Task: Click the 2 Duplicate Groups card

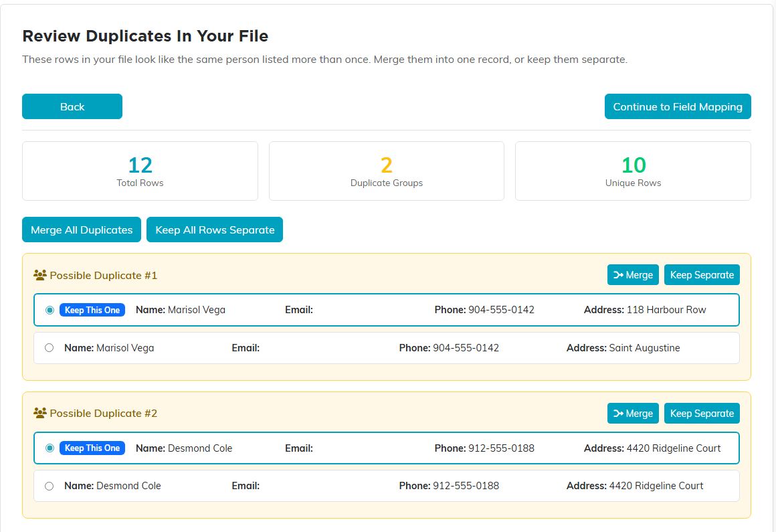Action: point(387,171)
